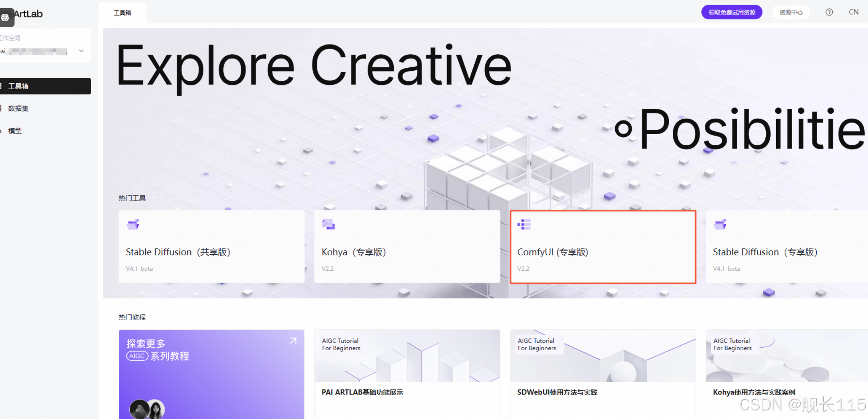The image size is (868, 419).
Task: Open the 模型 section in the sidebar
Action: click(15, 130)
